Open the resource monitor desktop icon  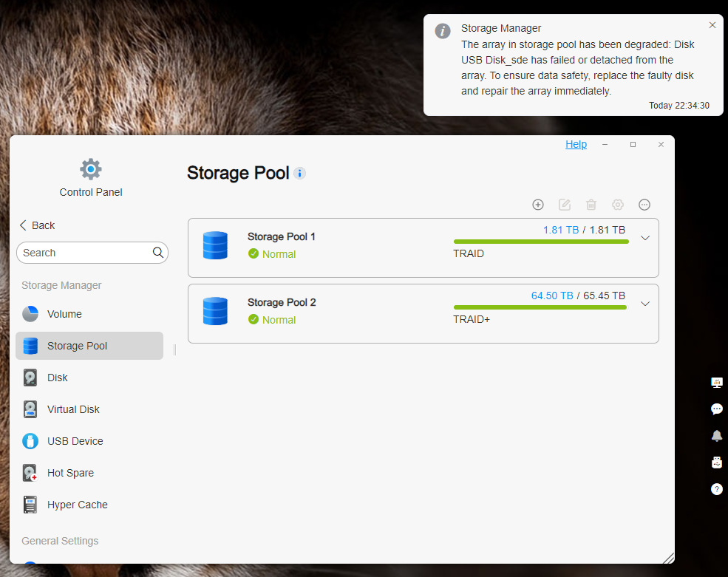coord(717,383)
